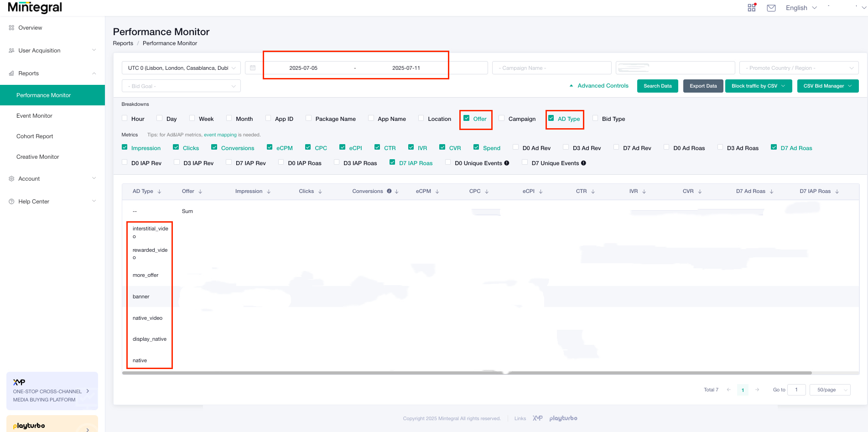This screenshot has width=868, height=432.
Task: Click the Go to page number field
Action: click(797, 390)
